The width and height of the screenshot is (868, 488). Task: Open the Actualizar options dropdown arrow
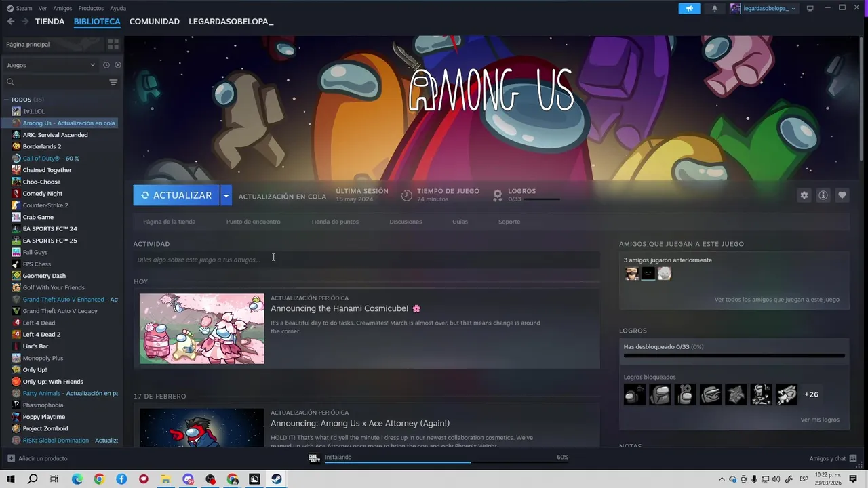coord(226,195)
